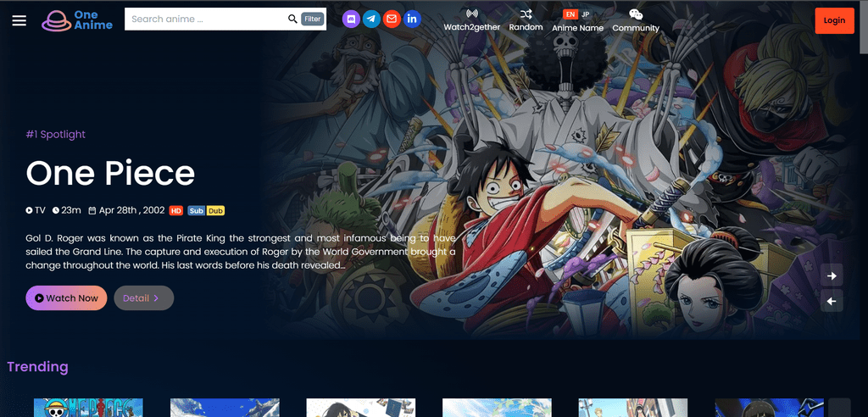This screenshot has width=868, height=417.
Task: Click the One Piece spotlight title
Action: 110,173
